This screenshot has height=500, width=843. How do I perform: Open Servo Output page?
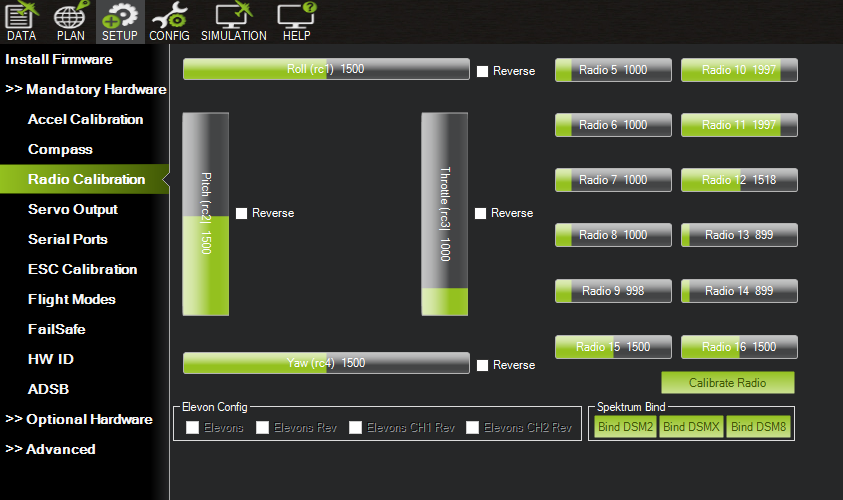[73, 210]
